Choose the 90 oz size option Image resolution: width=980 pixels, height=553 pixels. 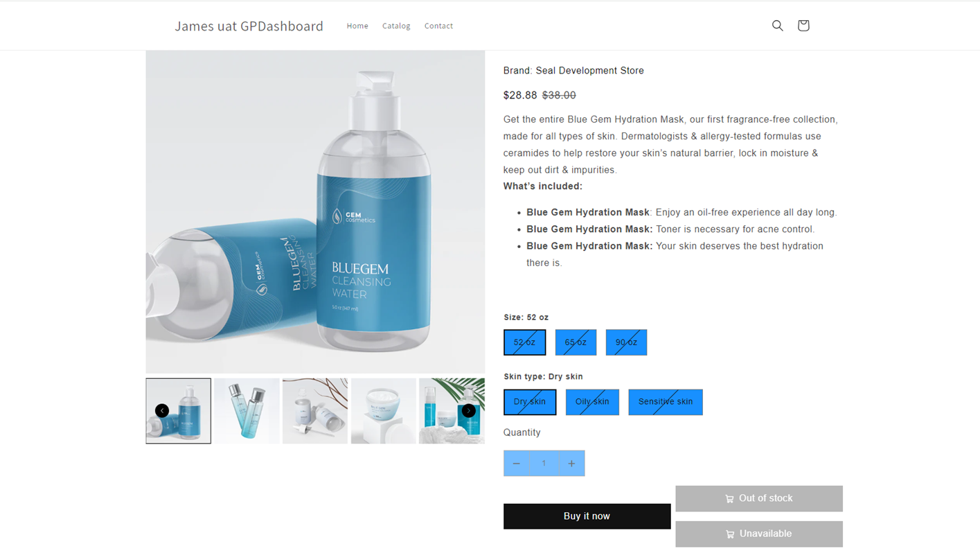click(626, 342)
